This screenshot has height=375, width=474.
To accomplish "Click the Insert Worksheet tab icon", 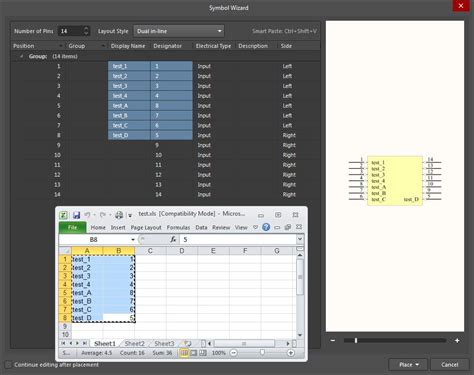I will coord(188,343).
